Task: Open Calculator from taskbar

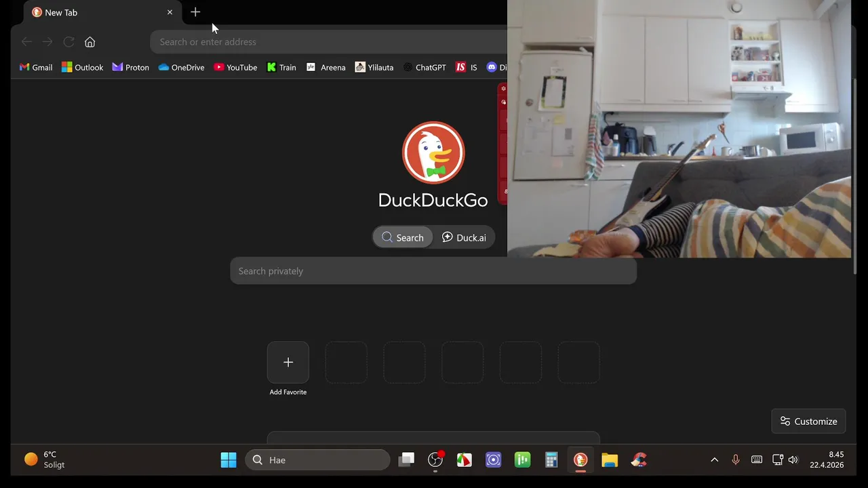Action: click(551, 460)
